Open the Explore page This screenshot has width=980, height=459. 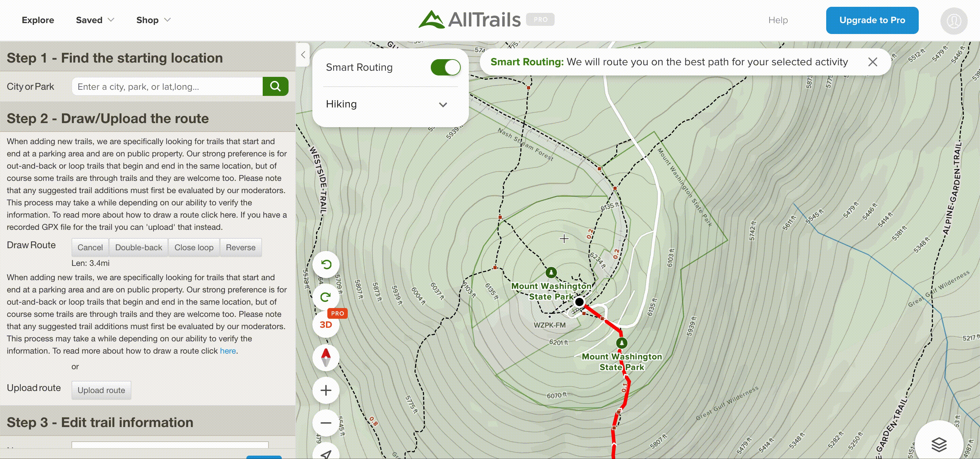coord(38,20)
